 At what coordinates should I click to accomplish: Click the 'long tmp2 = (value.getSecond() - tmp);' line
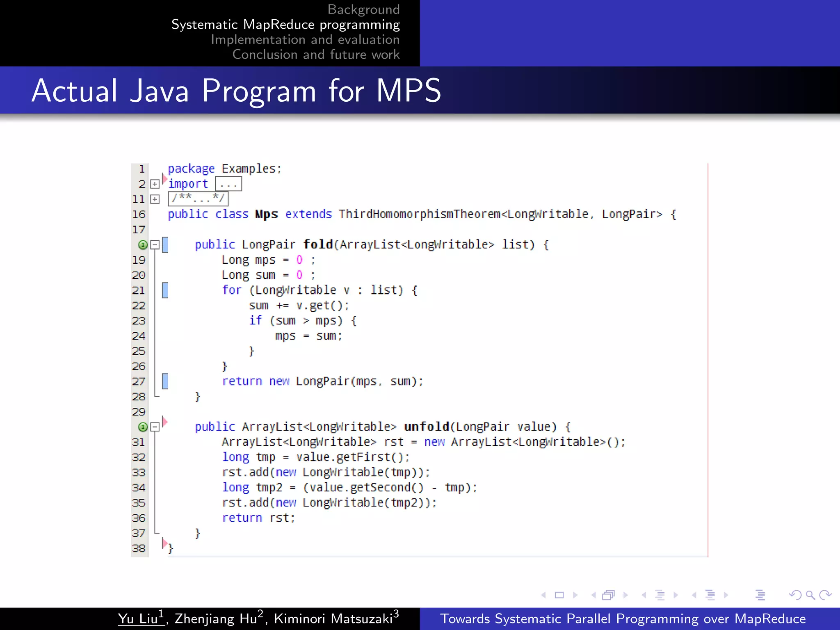click(x=350, y=488)
